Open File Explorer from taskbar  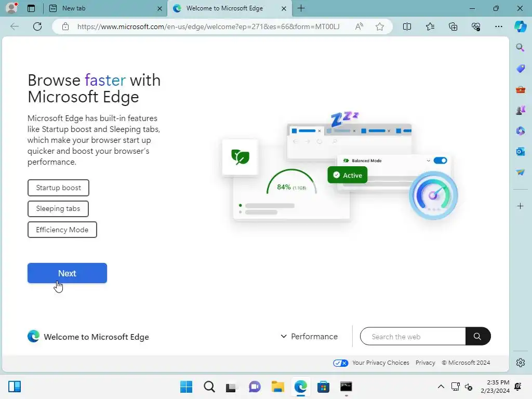[x=278, y=387]
